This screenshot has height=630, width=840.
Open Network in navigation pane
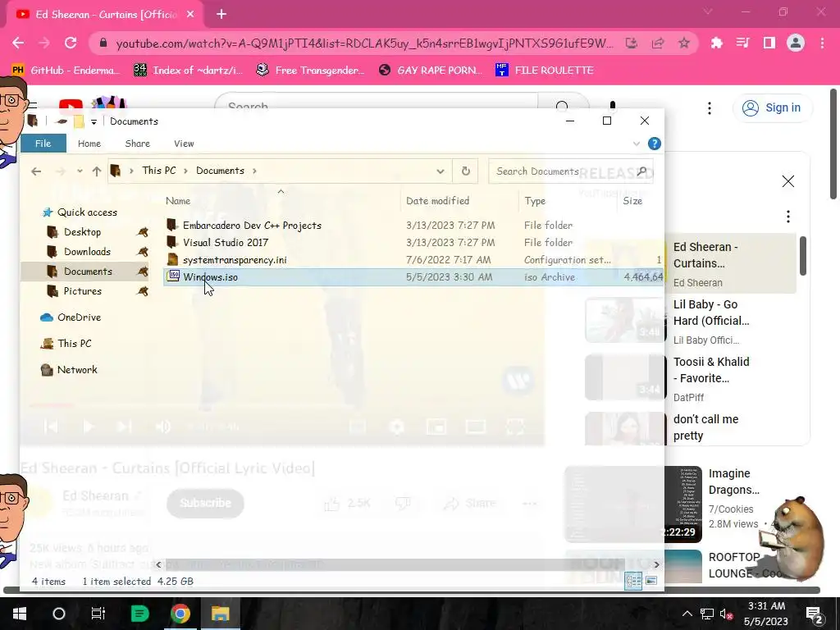click(x=76, y=370)
